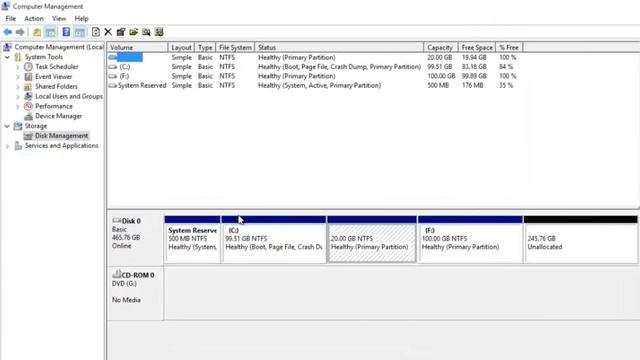Viewport: 640px width, 360px height.
Task: Select Disk Management in the tree
Action: 61,136
